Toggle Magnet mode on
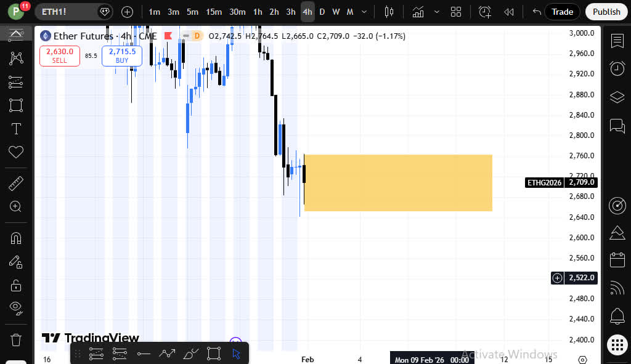Image resolution: width=631 pixels, height=364 pixels. [x=16, y=238]
